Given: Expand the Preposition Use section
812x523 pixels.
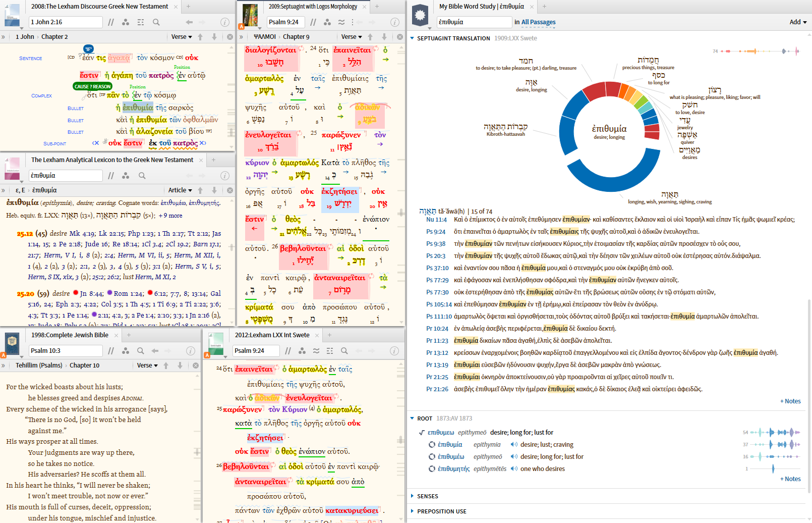Looking at the screenshot, I should 412,511.
